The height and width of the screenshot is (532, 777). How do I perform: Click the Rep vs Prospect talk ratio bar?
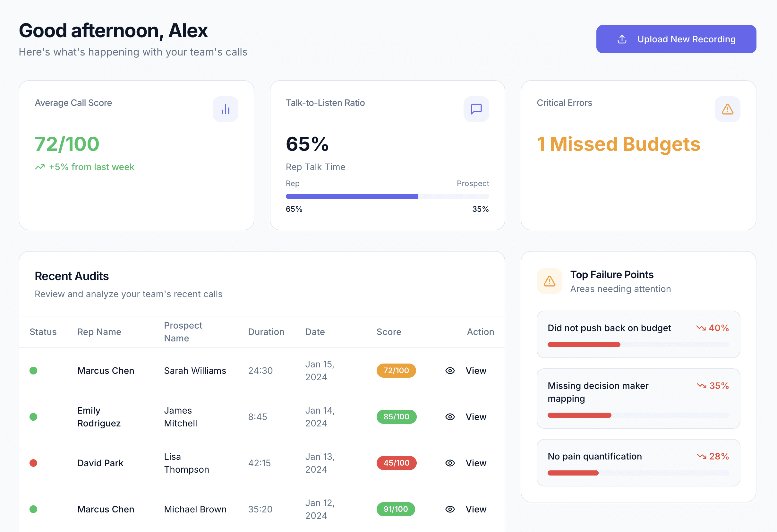point(387,196)
